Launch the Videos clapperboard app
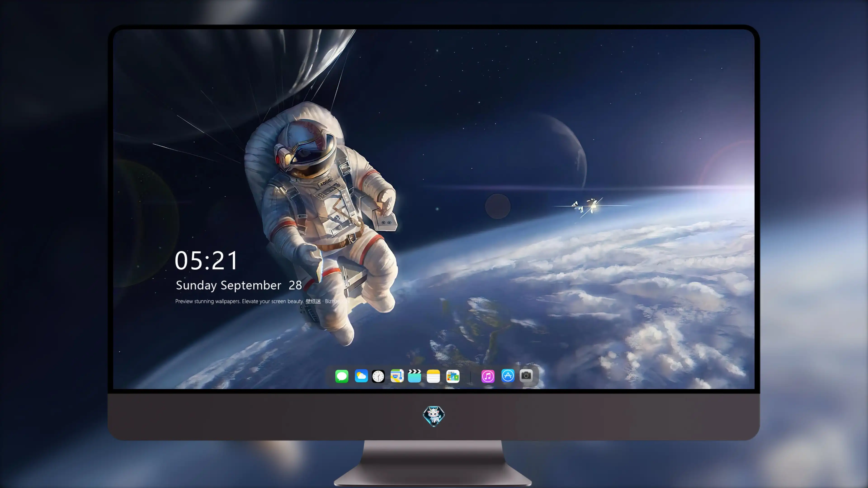The image size is (868, 488). tap(415, 376)
